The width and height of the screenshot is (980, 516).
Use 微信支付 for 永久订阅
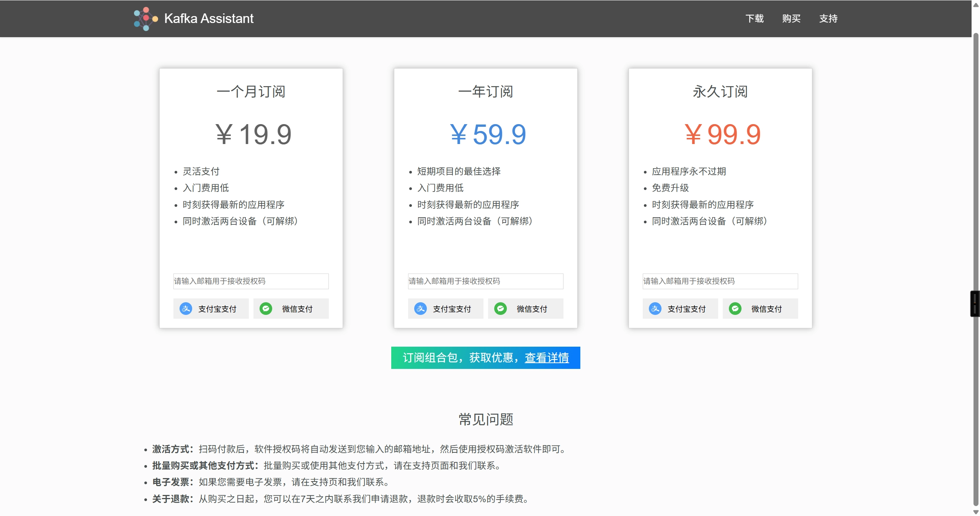[x=760, y=309]
